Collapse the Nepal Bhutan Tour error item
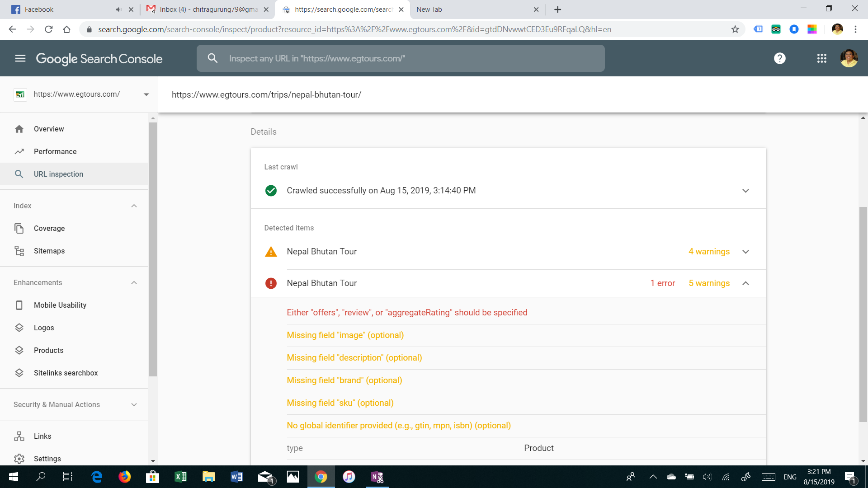Image resolution: width=868 pixels, height=488 pixels. pos(745,283)
